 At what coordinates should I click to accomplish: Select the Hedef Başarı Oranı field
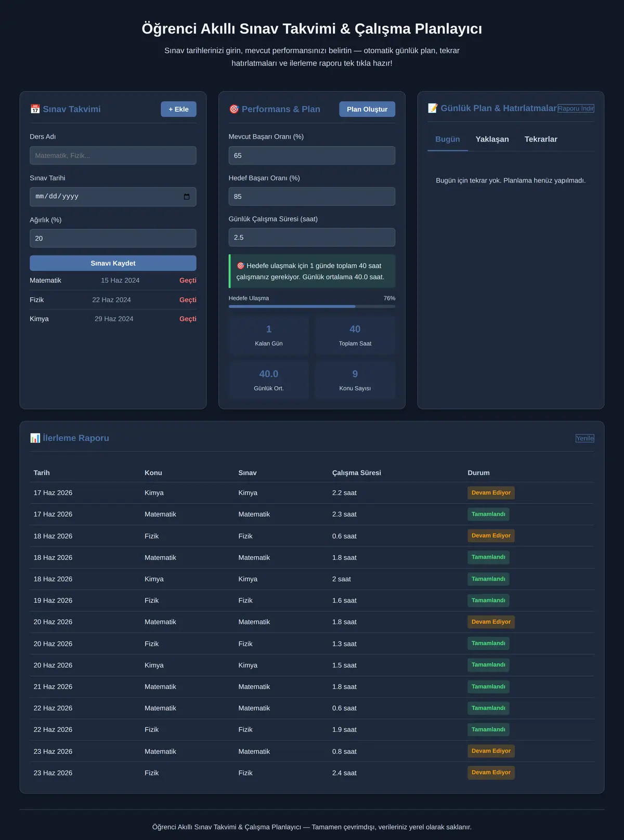tap(312, 196)
